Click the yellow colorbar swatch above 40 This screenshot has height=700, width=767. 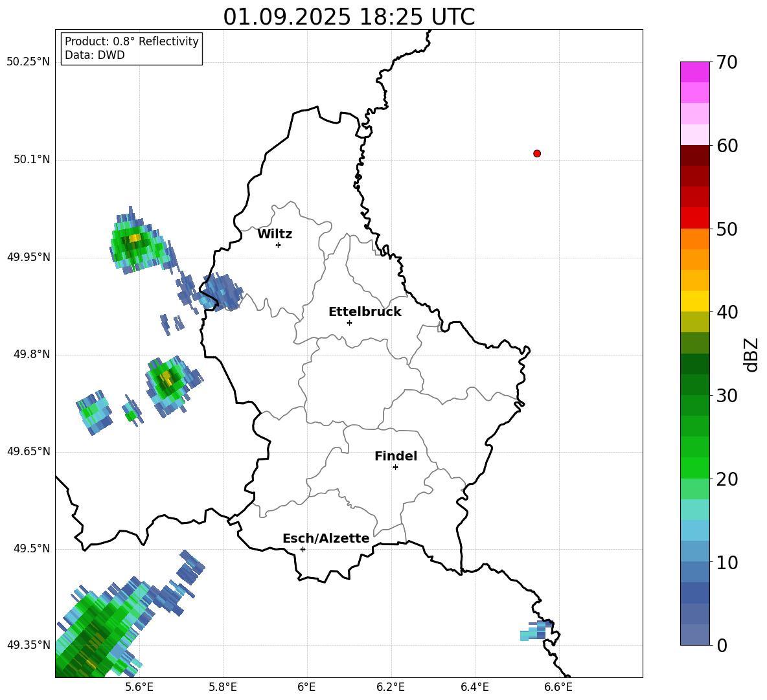(x=694, y=301)
